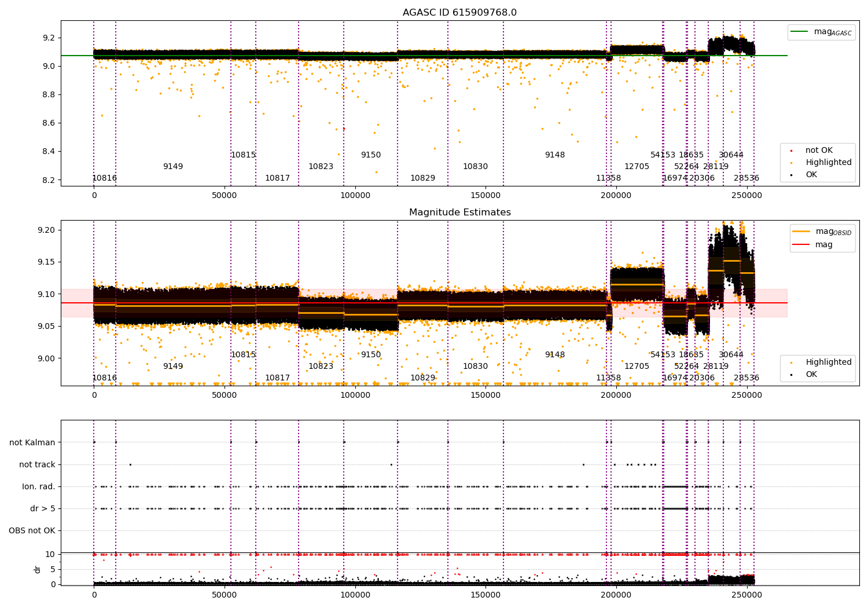
Task: Click the 150000 x-tick under the middle plot
Action: [486, 395]
